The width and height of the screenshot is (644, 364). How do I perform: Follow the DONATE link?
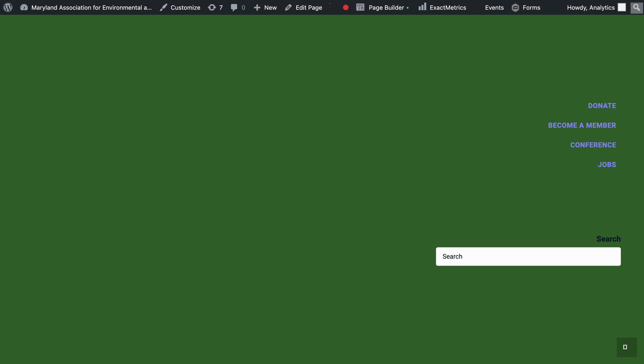(602, 106)
